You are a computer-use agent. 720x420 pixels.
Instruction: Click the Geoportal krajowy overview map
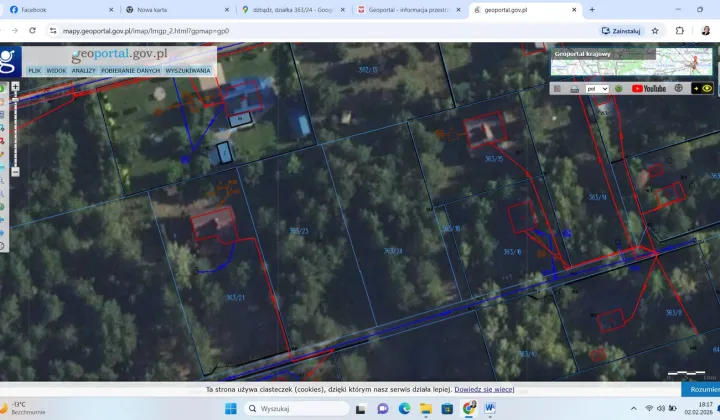tap(631, 61)
